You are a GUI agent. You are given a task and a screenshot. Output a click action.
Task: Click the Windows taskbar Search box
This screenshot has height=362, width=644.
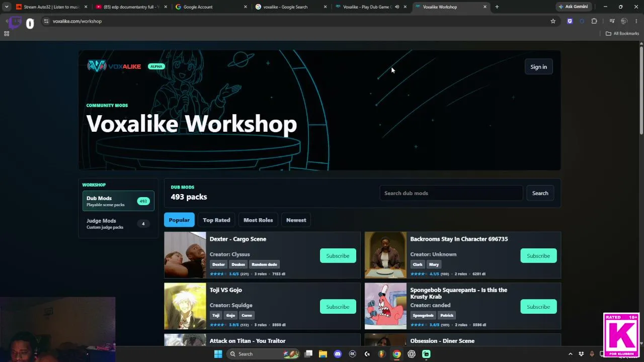pyautogui.click(x=264, y=354)
